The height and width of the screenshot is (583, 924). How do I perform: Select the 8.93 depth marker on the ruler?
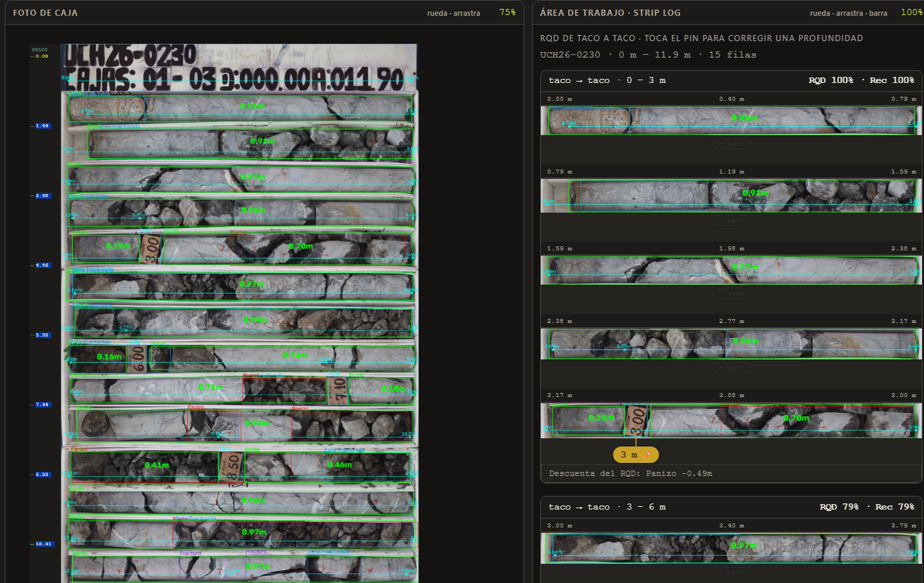click(x=42, y=474)
